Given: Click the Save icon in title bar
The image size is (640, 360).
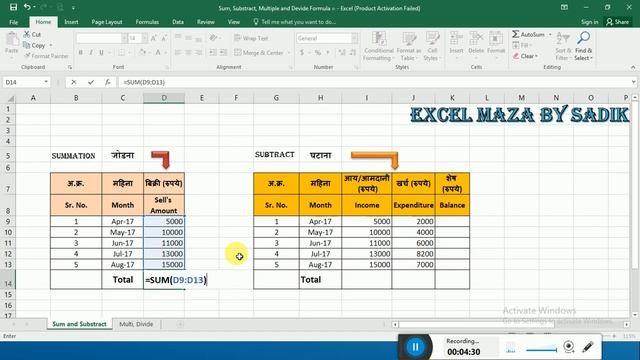Looking at the screenshot, I should coord(13,7).
